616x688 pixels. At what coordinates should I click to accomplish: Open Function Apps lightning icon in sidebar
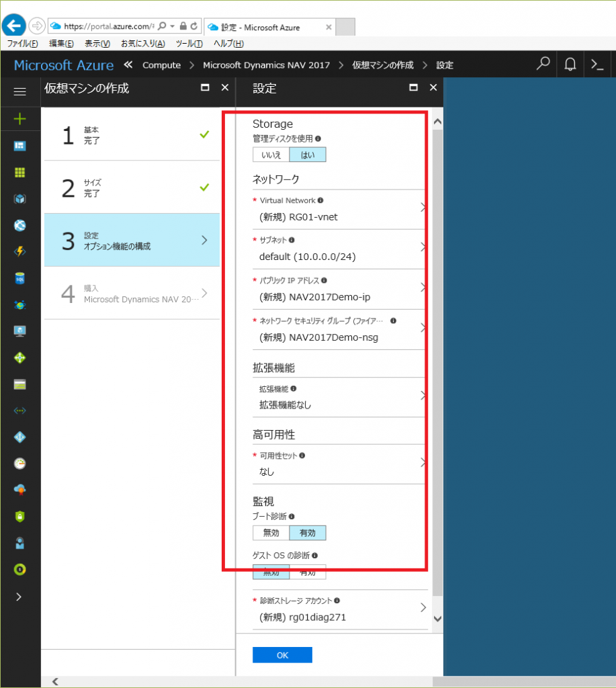point(19,251)
